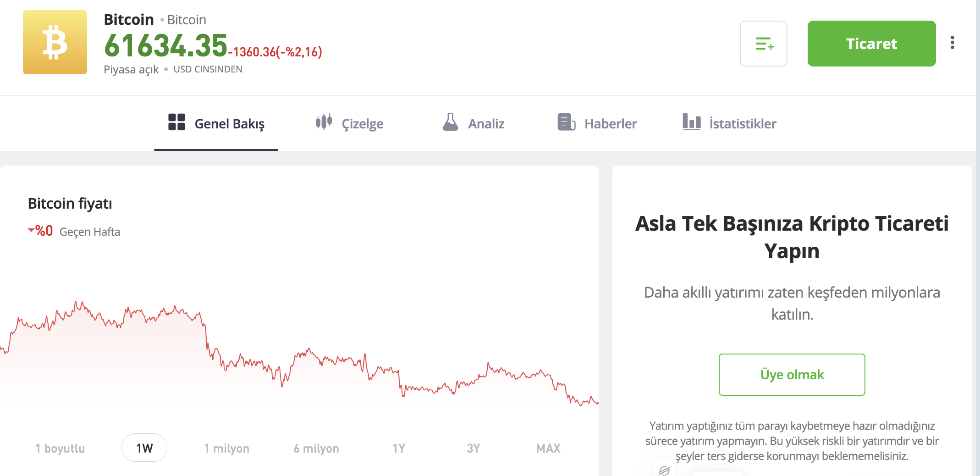This screenshot has width=980, height=476.
Task: Select the Analiz flask icon
Action: tap(451, 123)
